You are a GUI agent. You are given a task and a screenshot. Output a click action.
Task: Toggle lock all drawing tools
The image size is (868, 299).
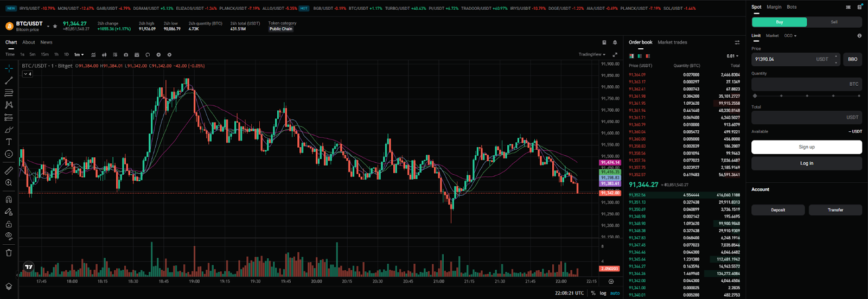9,224
